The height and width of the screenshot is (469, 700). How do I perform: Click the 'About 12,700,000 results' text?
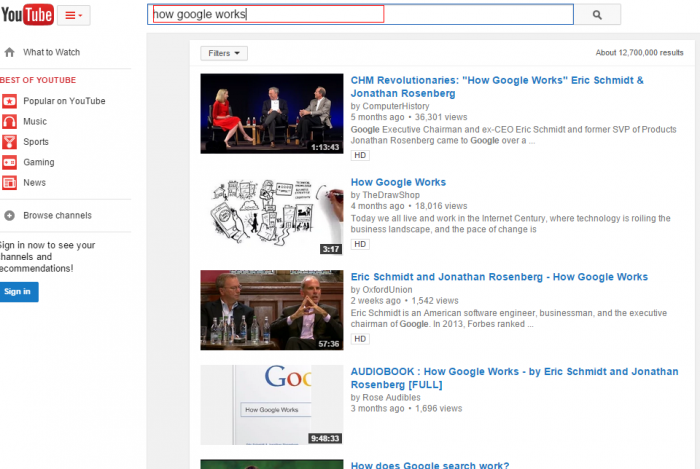(x=639, y=53)
